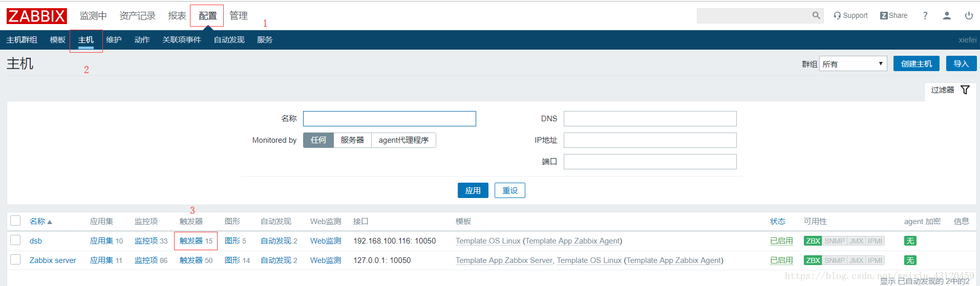Open the 群组 dropdown
980x286 pixels.
point(853,64)
